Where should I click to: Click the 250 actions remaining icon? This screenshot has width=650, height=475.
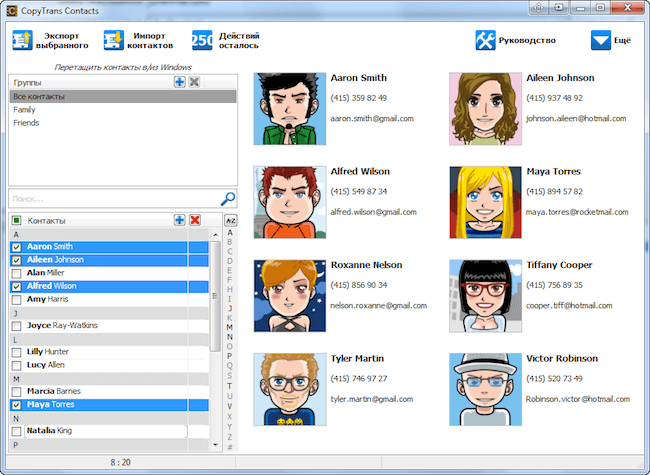(x=202, y=40)
